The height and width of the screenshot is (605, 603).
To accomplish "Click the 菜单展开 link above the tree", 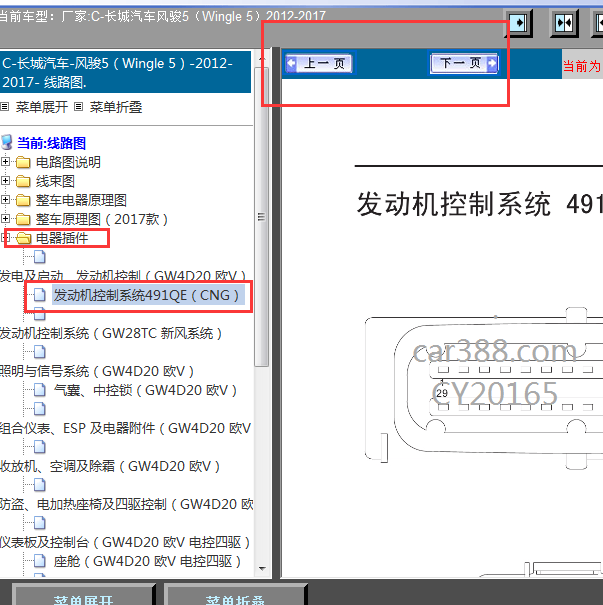I will coord(42,107).
